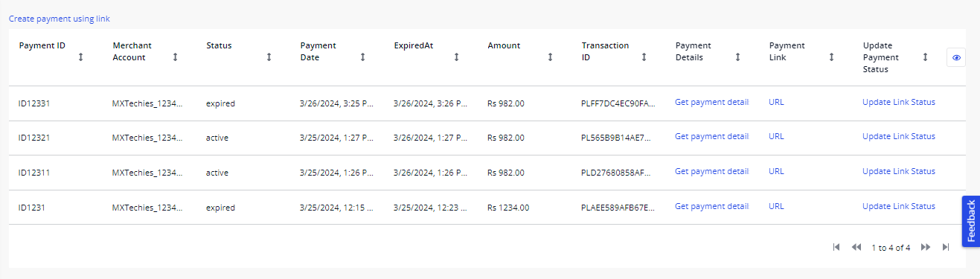The width and height of the screenshot is (980, 279).
Task: Toggle column visibility with eye icon
Action: [x=956, y=57]
